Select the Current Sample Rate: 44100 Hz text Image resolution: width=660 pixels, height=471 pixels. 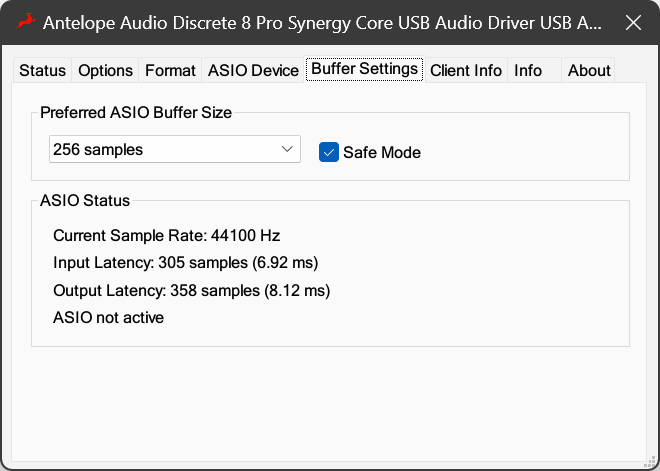pyautogui.click(x=166, y=235)
